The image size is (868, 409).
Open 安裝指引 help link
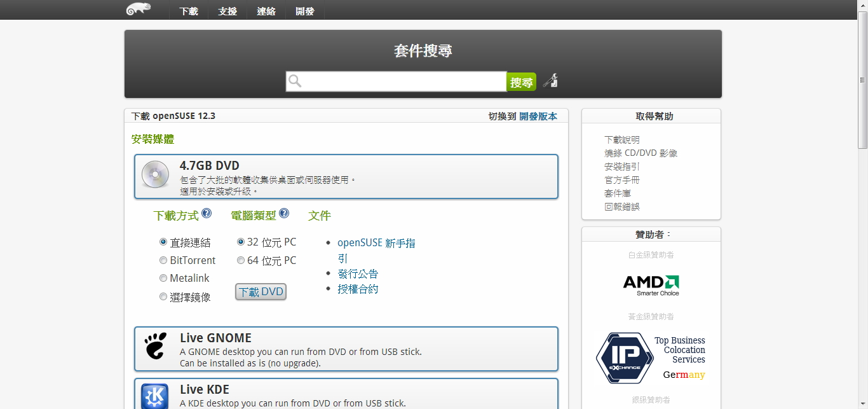(622, 167)
